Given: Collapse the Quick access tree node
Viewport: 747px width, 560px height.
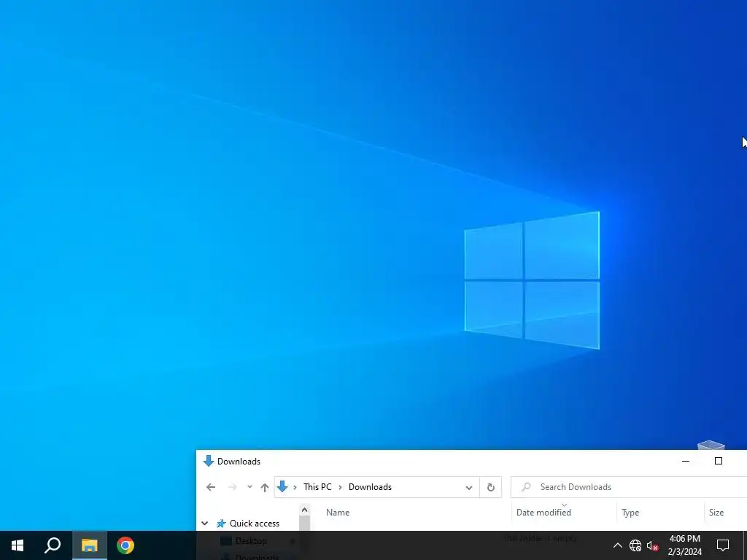Looking at the screenshot, I should coord(205,524).
